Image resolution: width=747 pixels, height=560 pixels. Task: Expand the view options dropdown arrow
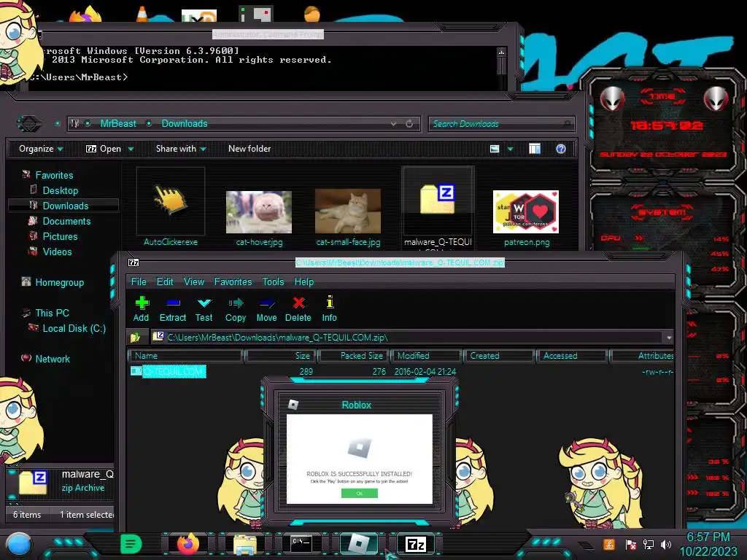[x=510, y=149]
